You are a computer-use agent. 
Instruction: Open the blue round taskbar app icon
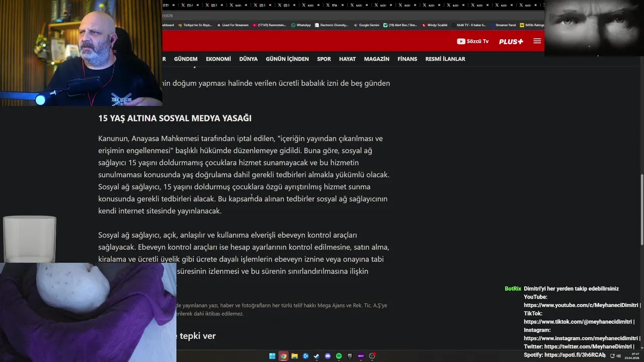(305, 356)
